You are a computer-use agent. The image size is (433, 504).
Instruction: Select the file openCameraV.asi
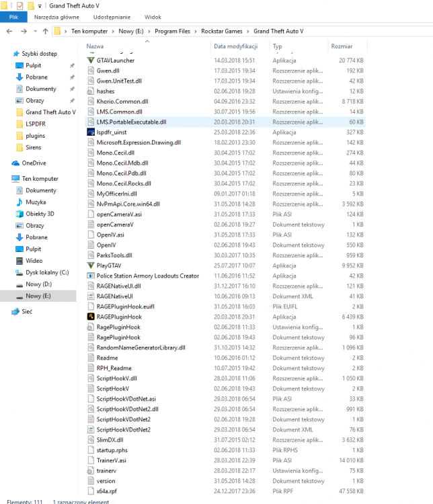[225, 214]
